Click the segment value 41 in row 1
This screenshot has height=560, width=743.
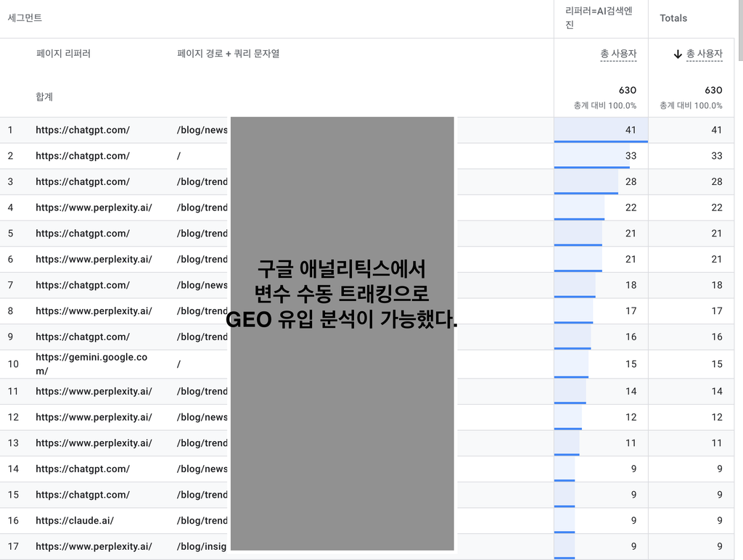[631, 130]
